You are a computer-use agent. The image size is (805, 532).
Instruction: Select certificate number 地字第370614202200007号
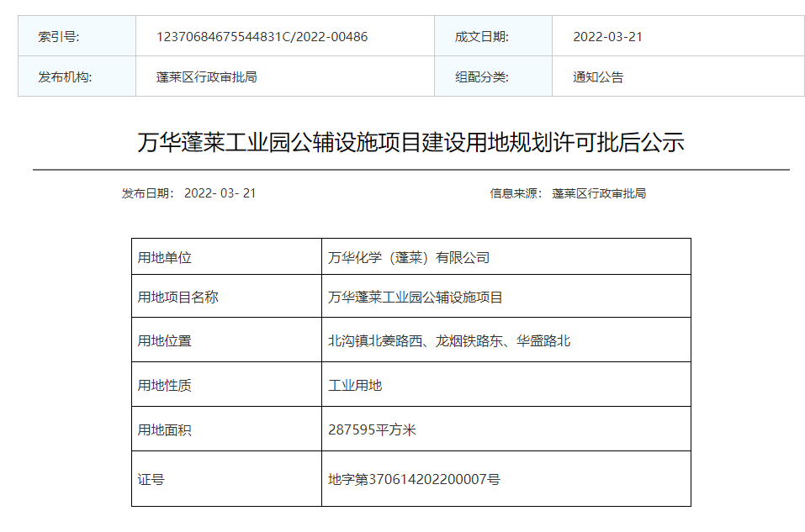point(414,479)
